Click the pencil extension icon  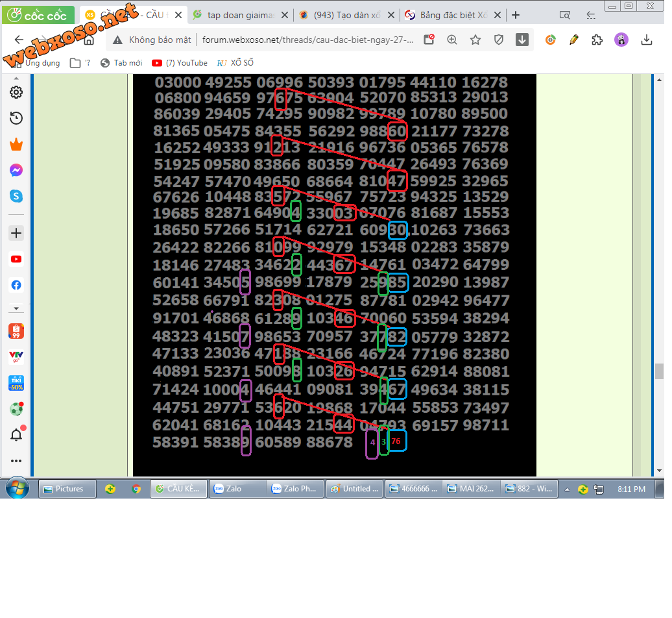point(574,40)
